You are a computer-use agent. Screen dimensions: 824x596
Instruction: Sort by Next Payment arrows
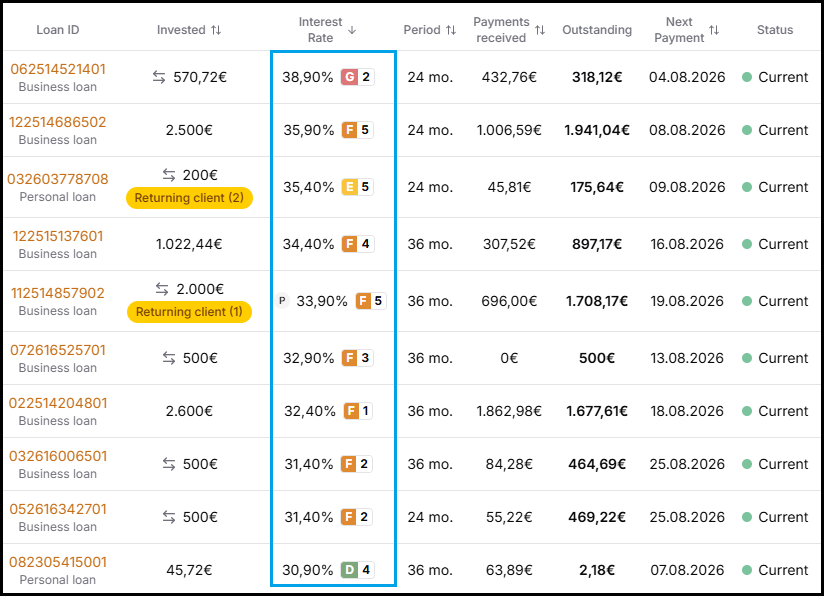coord(714,30)
